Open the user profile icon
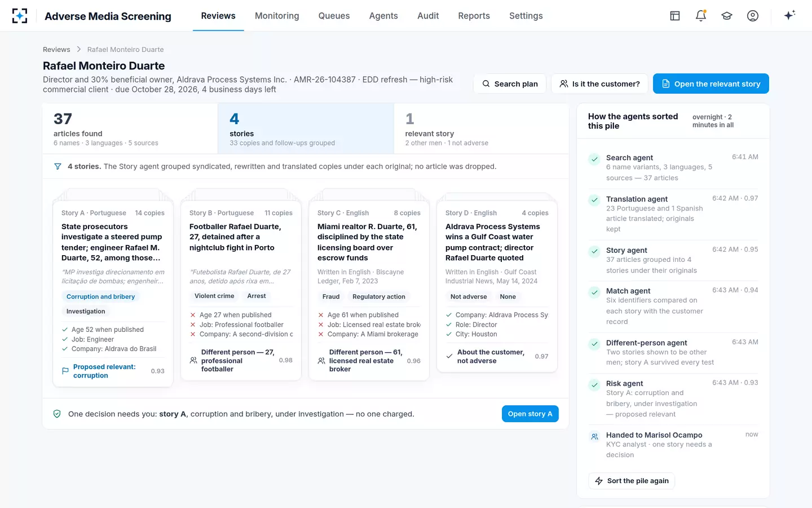The height and width of the screenshot is (508, 812). (x=753, y=16)
